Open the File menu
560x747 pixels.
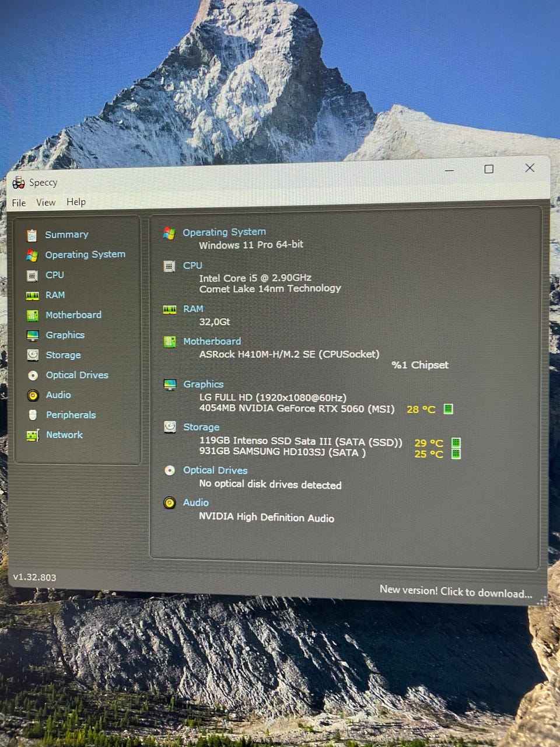point(19,203)
